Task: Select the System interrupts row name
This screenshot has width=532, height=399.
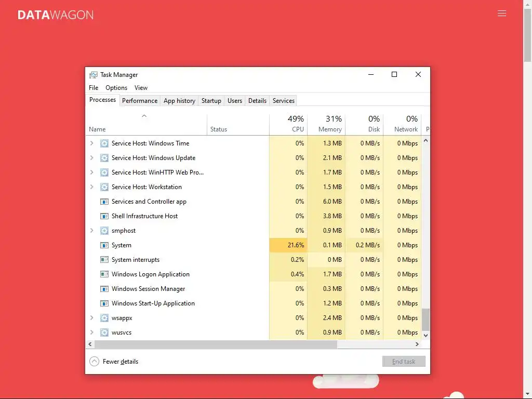Action: [x=136, y=260]
